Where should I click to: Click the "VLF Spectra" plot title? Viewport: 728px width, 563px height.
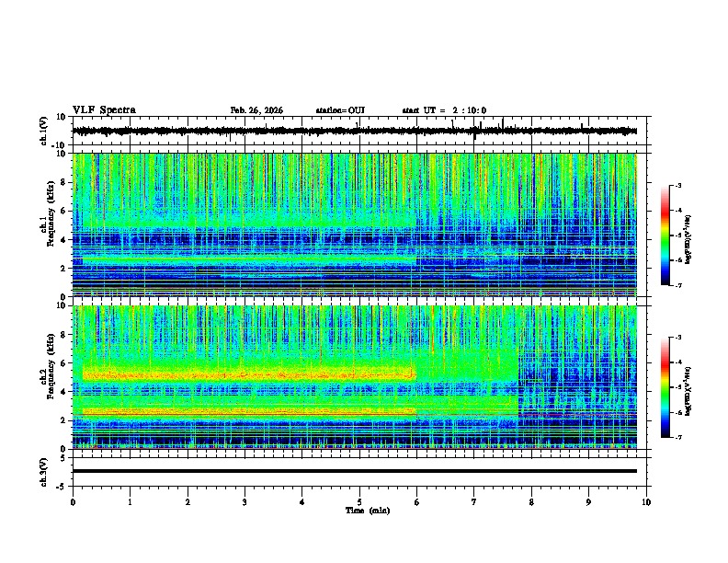pos(104,110)
